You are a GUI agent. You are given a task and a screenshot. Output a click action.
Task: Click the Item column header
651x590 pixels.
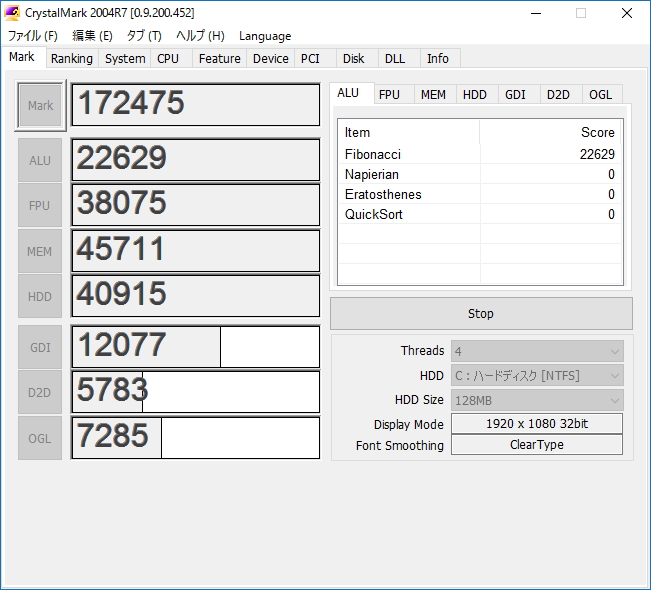pos(409,132)
